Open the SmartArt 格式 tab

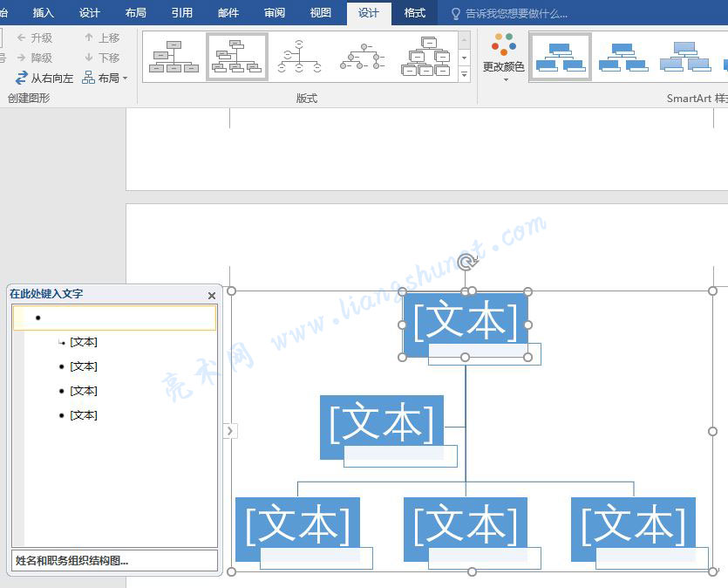[415, 13]
